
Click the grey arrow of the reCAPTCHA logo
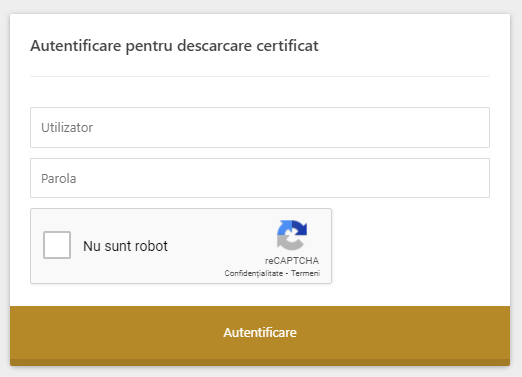(x=287, y=243)
